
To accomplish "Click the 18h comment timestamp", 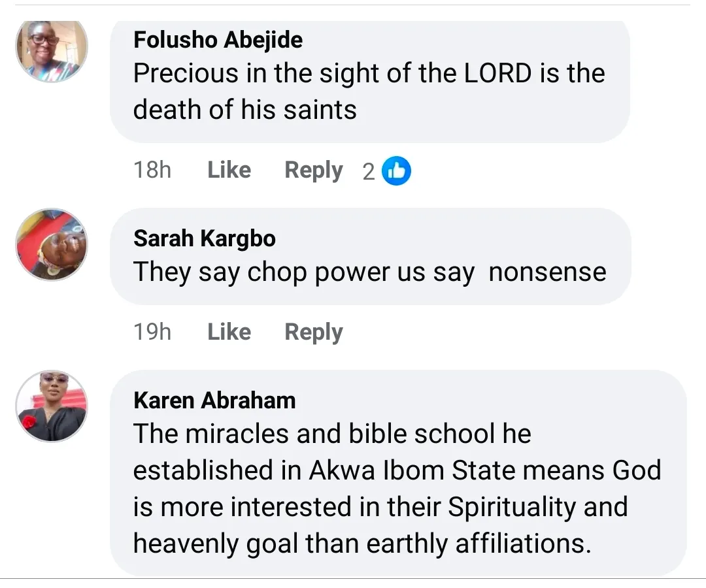I will [152, 171].
